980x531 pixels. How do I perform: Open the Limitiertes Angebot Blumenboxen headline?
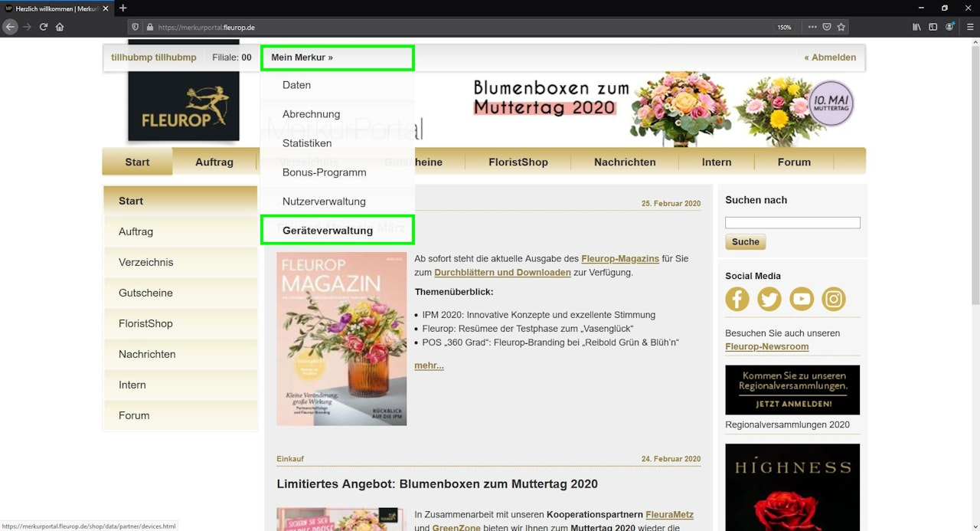coord(437,484)
